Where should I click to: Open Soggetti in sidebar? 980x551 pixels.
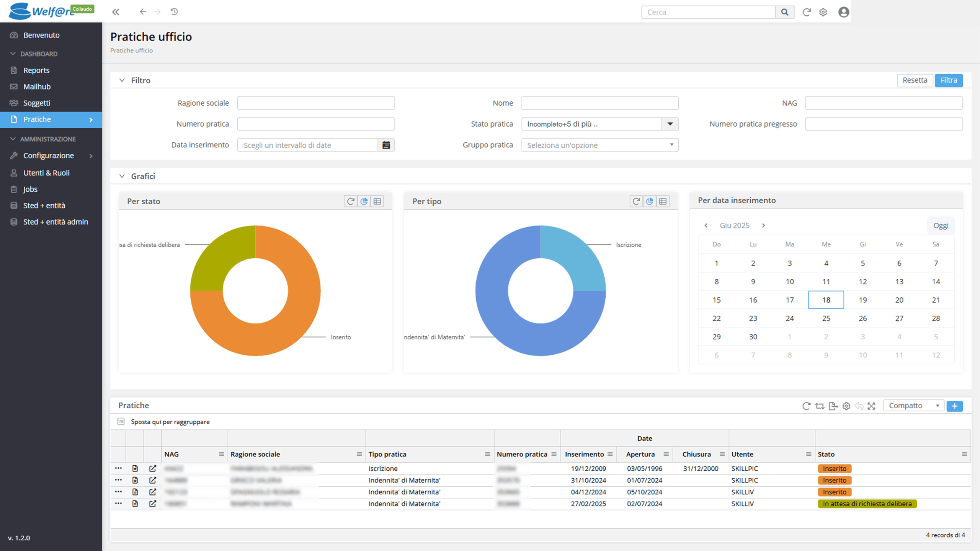click(51, 103)
